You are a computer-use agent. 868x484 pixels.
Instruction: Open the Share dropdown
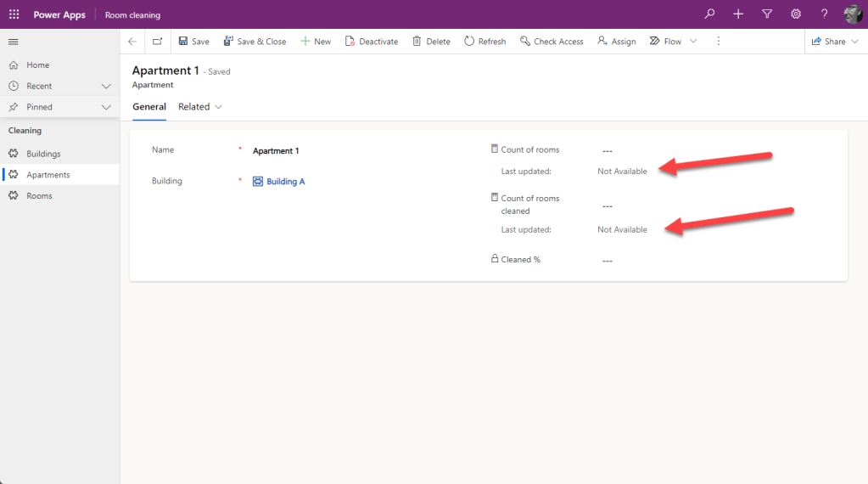pos(835,42)
